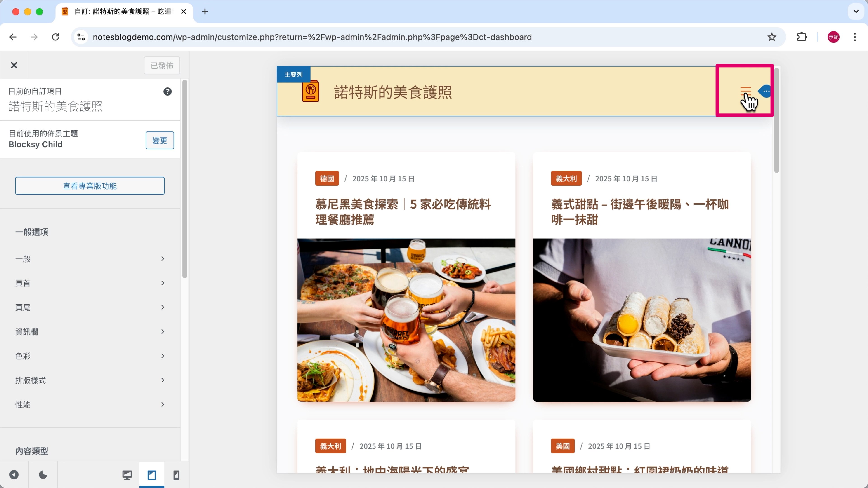This screenshot has width=868, height=488.
Task: Click the 變更 theme change button
Action: [x=160, y=141]
